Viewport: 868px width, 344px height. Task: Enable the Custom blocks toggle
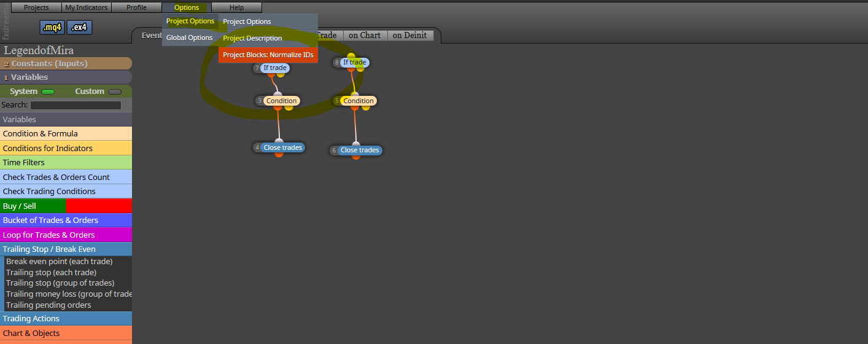pyautogui.click(x=115, y=92)
